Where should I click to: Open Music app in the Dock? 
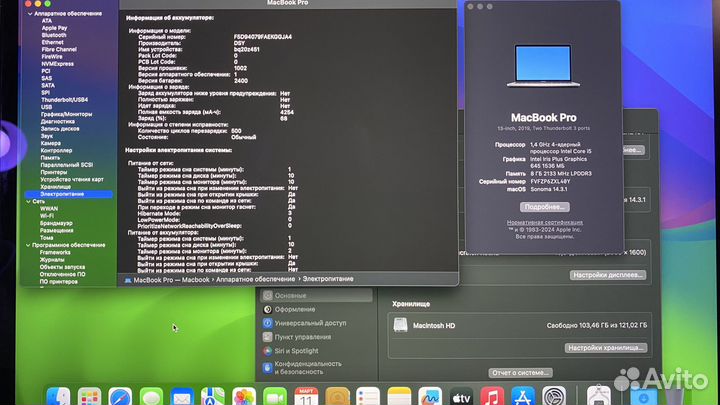point(492,397)
